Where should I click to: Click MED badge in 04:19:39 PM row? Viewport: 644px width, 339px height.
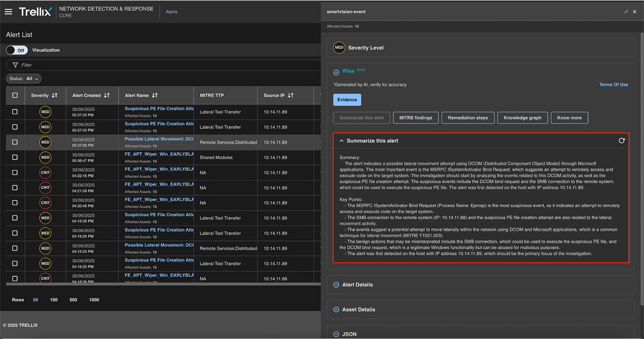pos(46,218)
